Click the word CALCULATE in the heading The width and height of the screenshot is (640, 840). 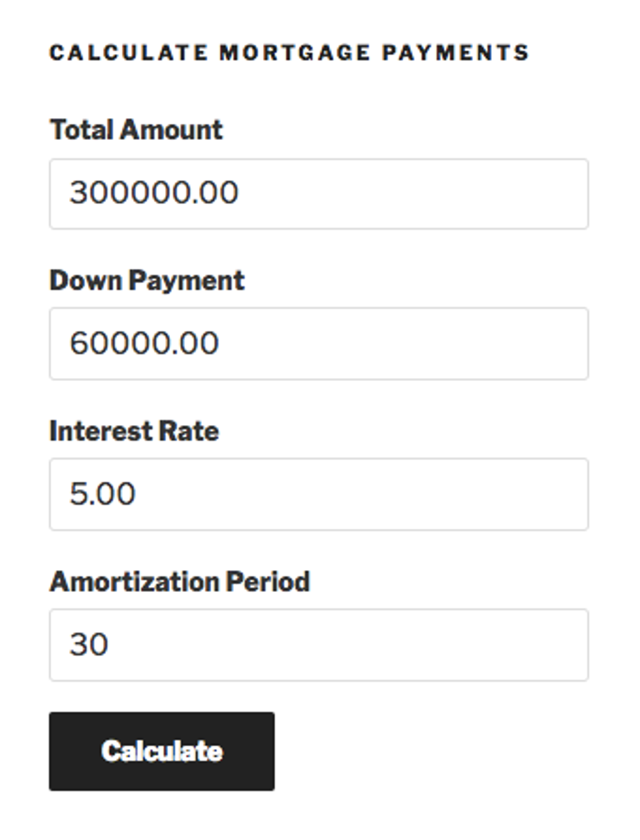tap(129, 53)
